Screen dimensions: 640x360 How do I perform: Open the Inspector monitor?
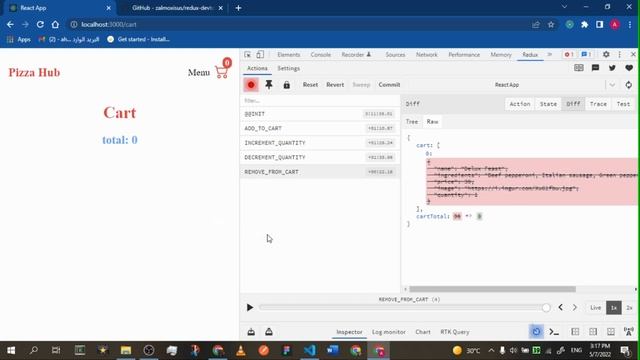click(x=349, y=332)
